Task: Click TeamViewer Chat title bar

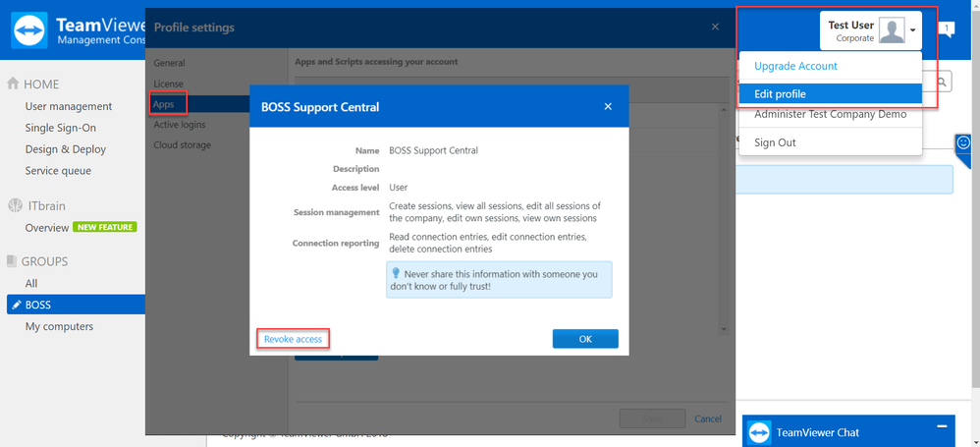Action: click(x=848, y=432)
